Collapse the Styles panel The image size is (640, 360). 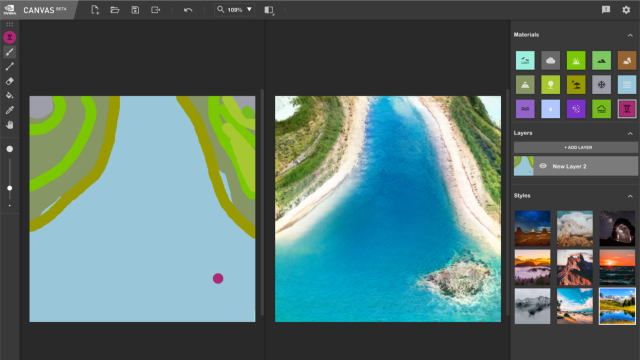630,196
